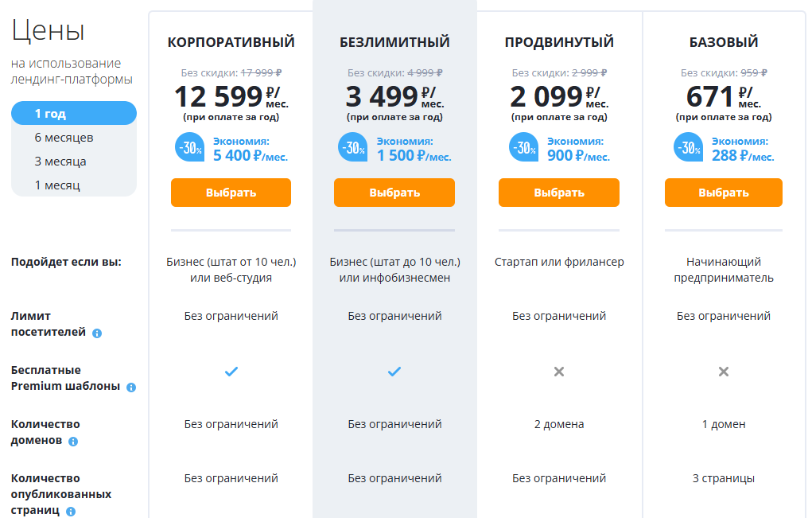Open the info icon next to "Лимит посетителей"
812x518 pixels.
[x=97, y=332]
